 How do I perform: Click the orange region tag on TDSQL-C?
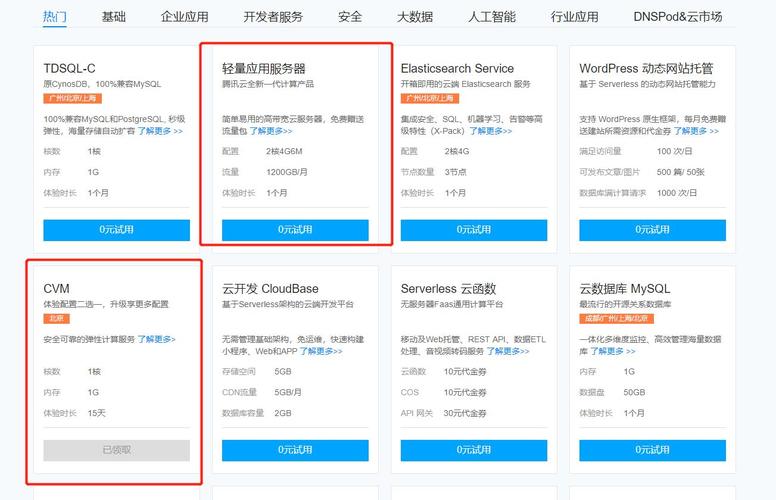[x=73, y=99]
